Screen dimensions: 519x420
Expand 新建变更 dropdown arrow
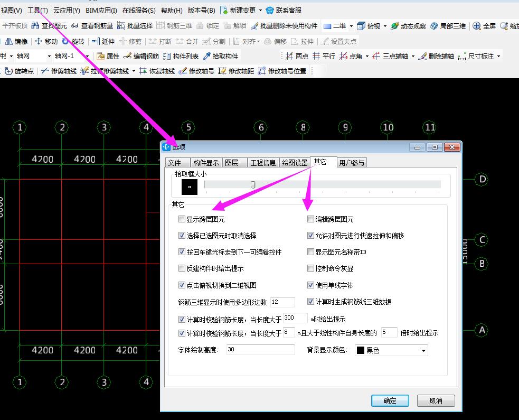[260, 10]
